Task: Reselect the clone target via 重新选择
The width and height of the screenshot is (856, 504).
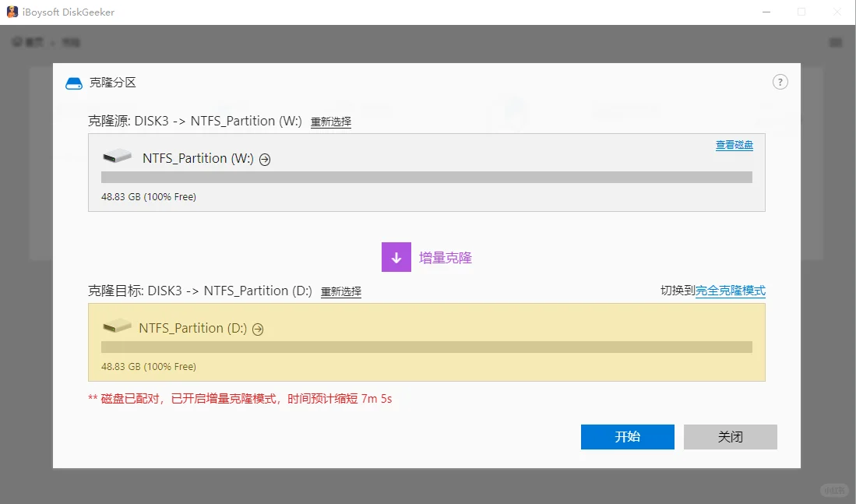Action: pyautogui.click(x=341, y=291)
